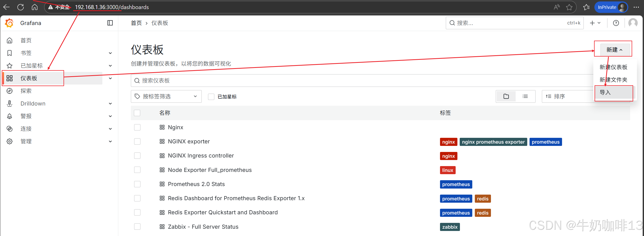Dock the sidebar menu panel icon
This screenshot has height=236, width=644.
(110, 23)
